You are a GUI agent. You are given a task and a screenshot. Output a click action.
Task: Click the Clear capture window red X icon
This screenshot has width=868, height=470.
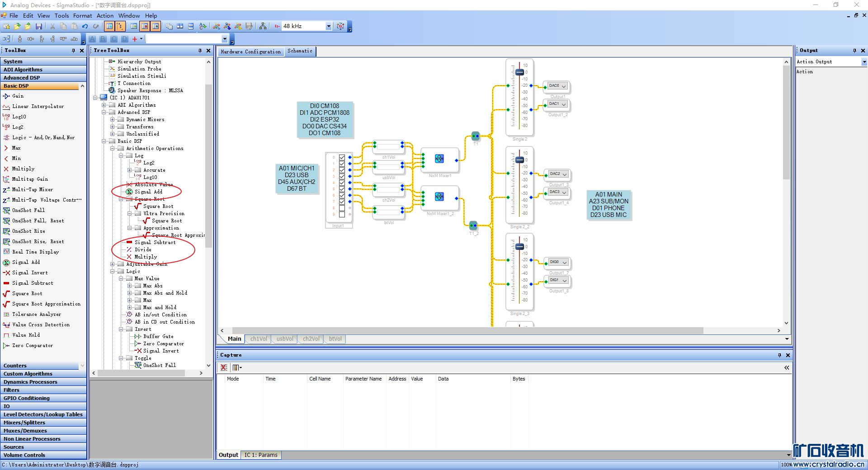pos(224,367)
